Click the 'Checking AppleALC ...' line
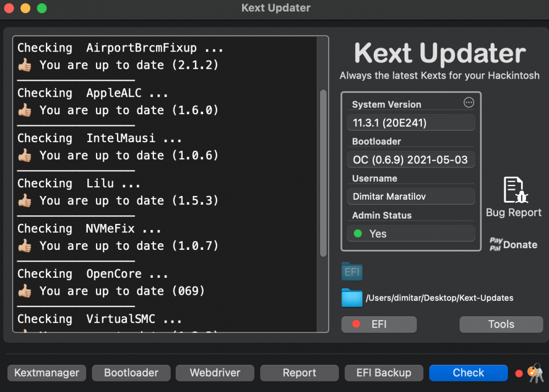 92,93
